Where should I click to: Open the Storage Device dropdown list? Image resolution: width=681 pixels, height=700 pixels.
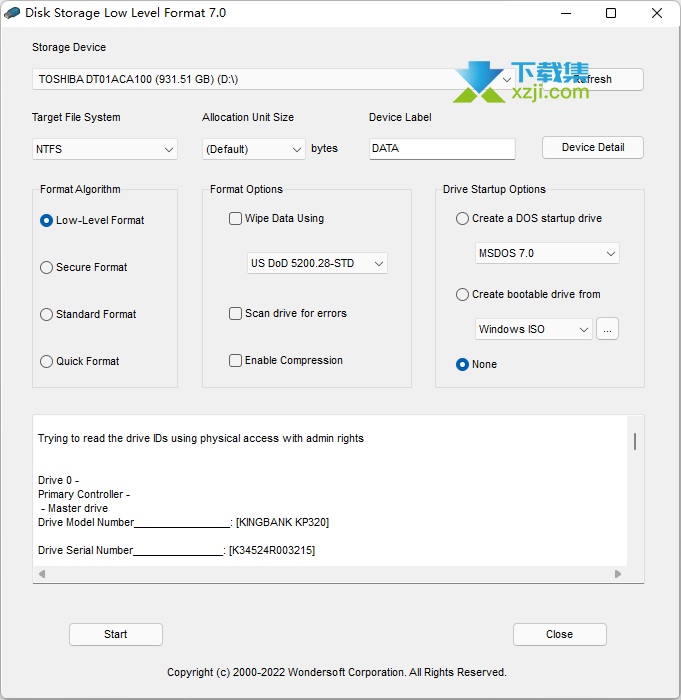pos(274,79)
